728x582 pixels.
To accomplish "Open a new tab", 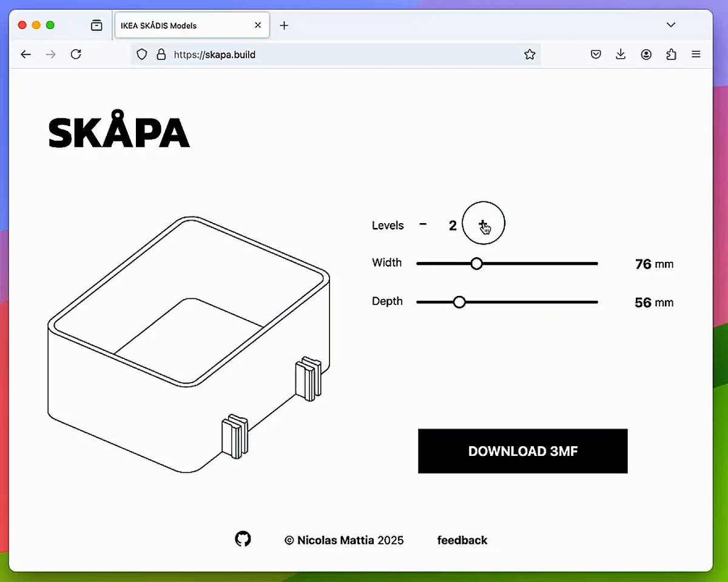I will (284, 25).
